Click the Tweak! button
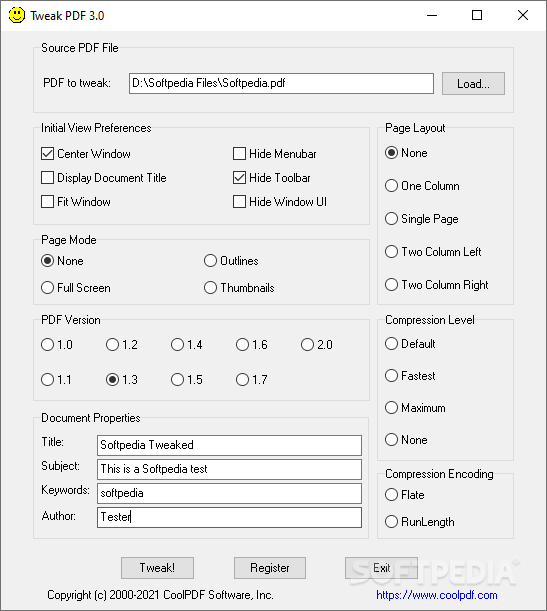547x611 pixels. (157, 568)
